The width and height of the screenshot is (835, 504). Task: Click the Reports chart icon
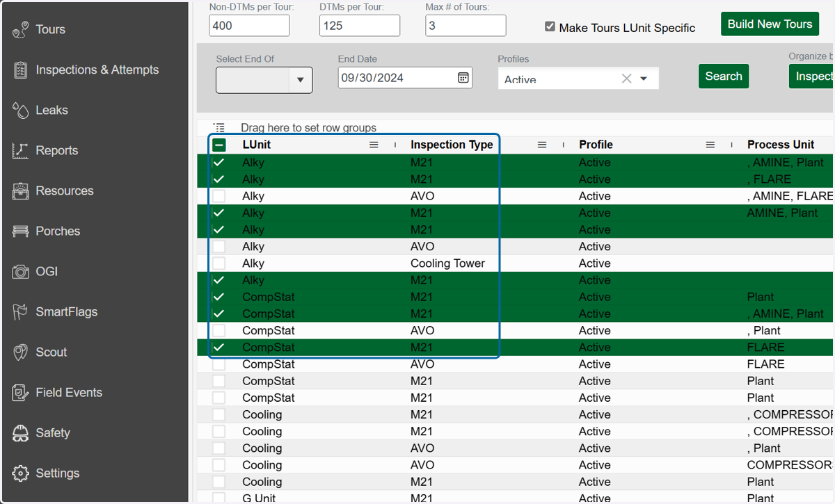[21, 150]
